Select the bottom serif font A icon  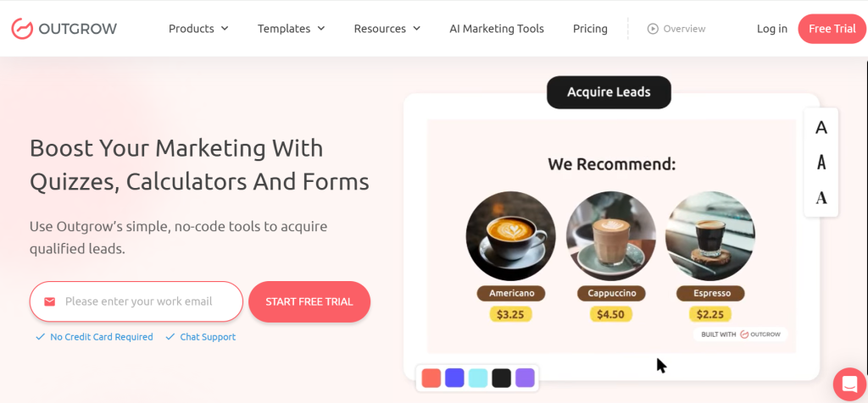821,197
